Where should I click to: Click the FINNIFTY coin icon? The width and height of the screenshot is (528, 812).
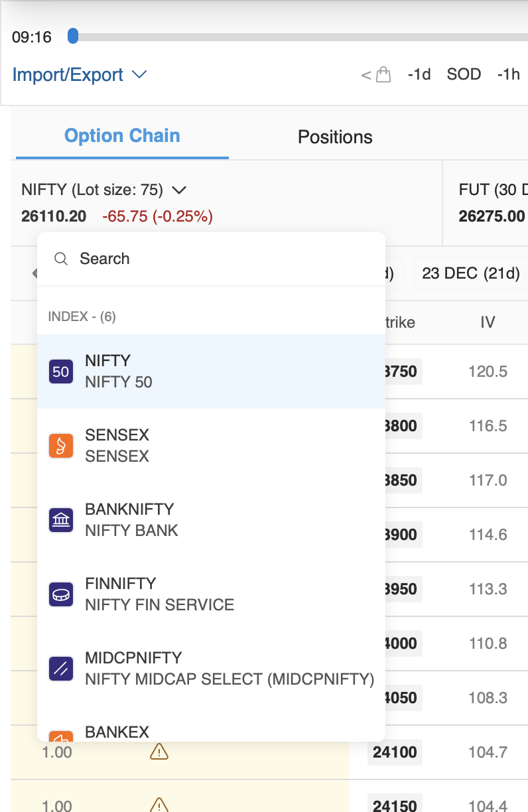coord(61,594)
